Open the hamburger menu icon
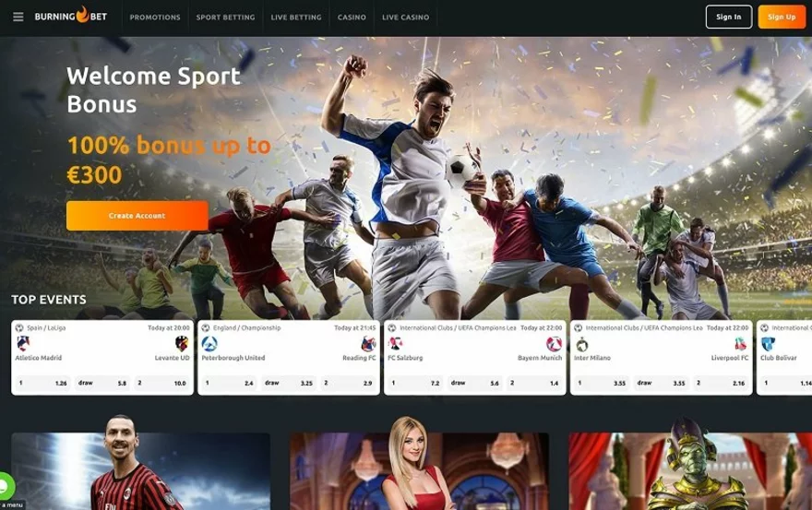This screenshot has height=510, width=812. [x=18, y=17]
